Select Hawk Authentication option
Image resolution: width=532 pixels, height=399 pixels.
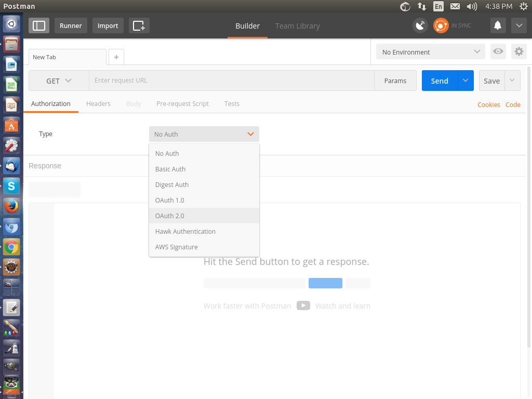[204, 231]
